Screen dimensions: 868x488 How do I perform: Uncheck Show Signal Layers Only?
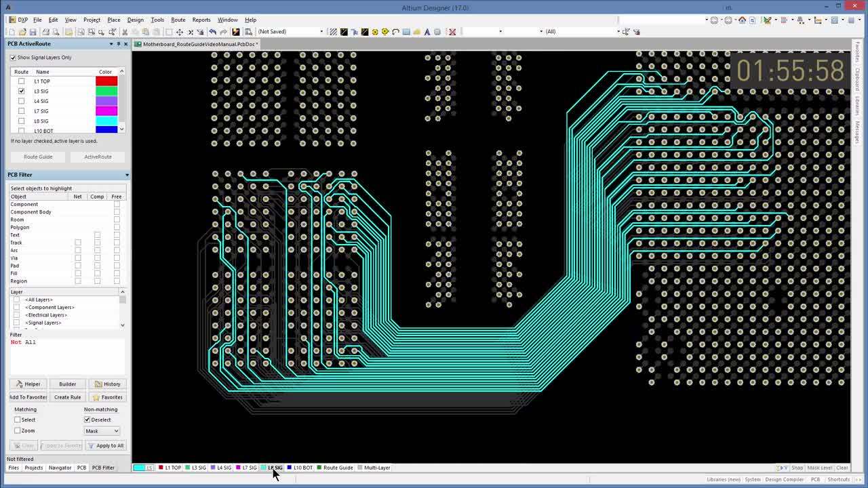[13, 58]
